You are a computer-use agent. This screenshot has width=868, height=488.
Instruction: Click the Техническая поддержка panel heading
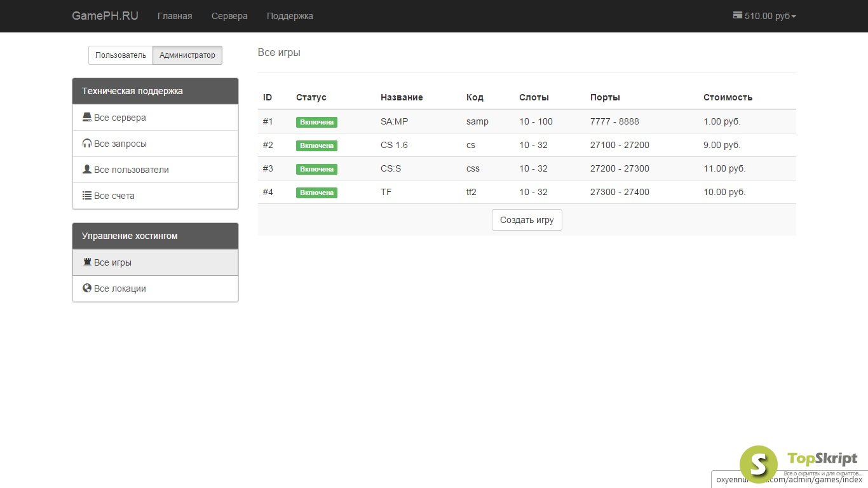point(156,91)
